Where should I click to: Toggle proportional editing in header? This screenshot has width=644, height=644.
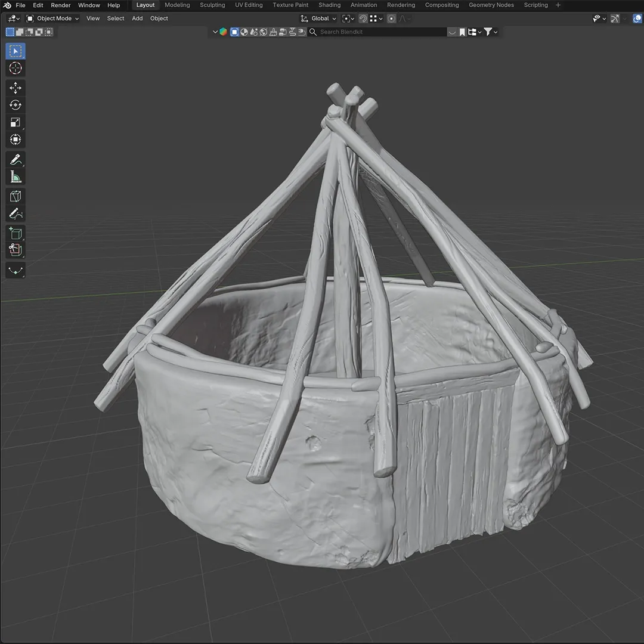coord(391,18)
